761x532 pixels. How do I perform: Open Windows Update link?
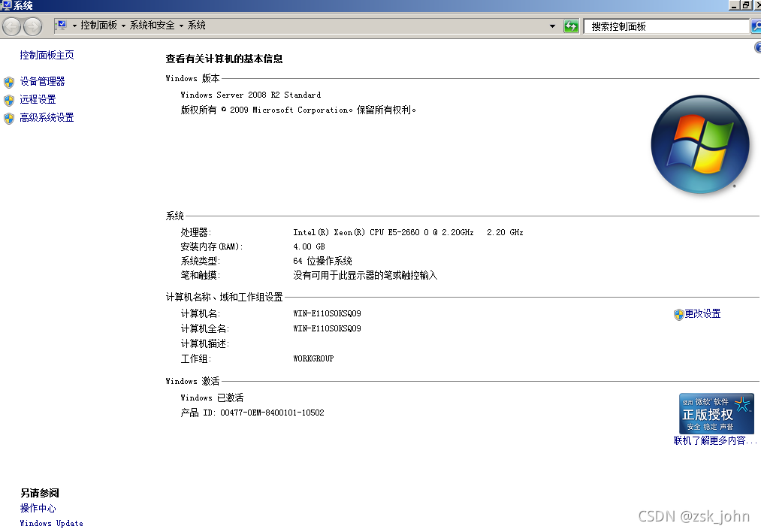point(51,523)
